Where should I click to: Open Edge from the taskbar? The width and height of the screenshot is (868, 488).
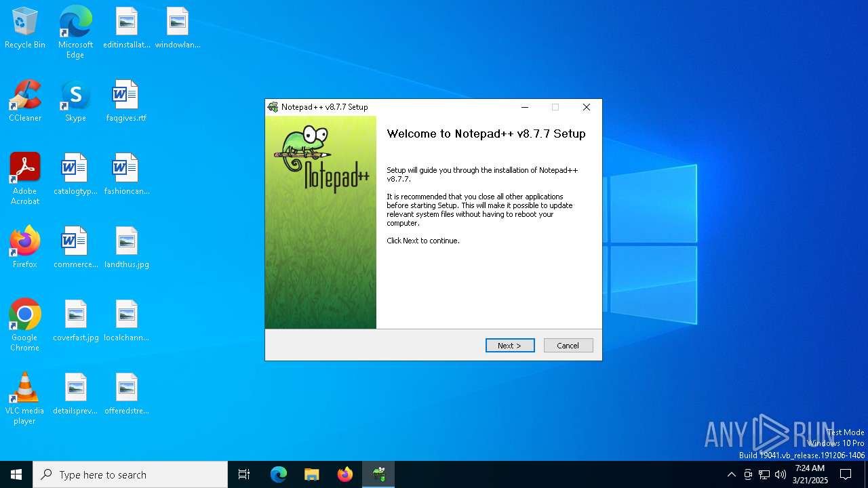click(x=279, y=474)
